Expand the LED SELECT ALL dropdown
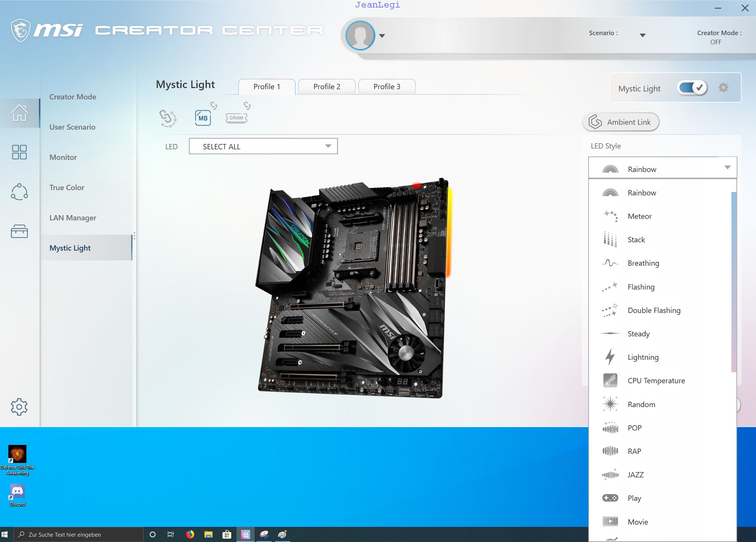Screen dimensions: 756x542 click(263, 146)
